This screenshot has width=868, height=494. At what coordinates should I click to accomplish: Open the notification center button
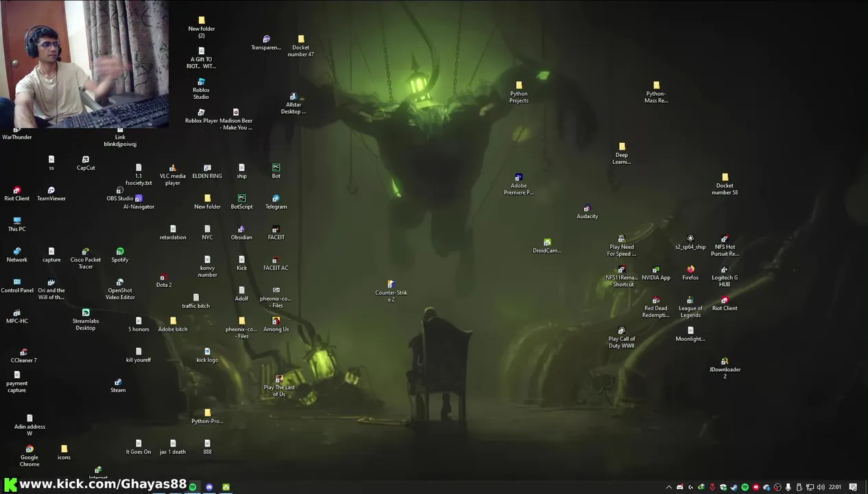coord(853,487)
